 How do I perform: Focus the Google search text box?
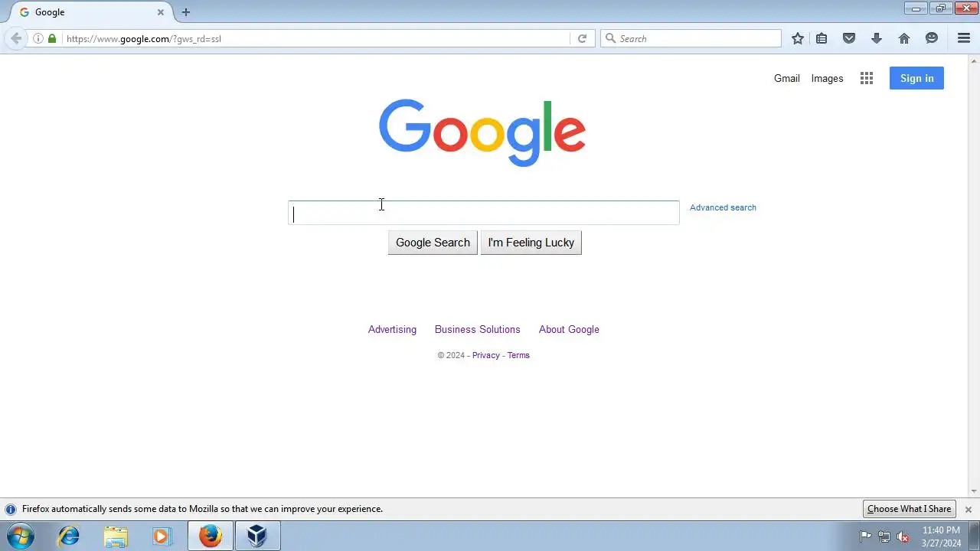tap(483, 213)
